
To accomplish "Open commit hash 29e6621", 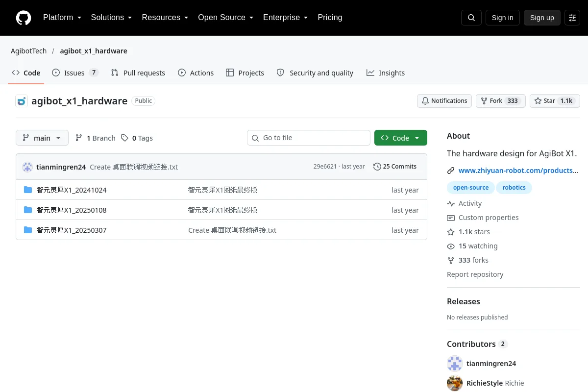I will [325, 167].
